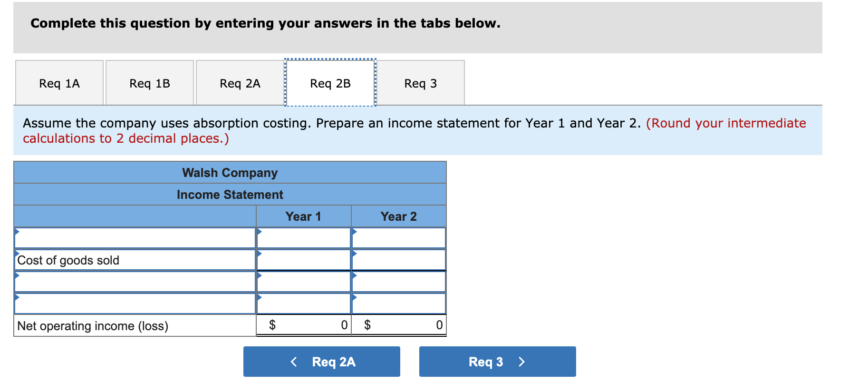Click the Year 1 cell in the third row
868x392 pixels.
(x=303, y=282)
